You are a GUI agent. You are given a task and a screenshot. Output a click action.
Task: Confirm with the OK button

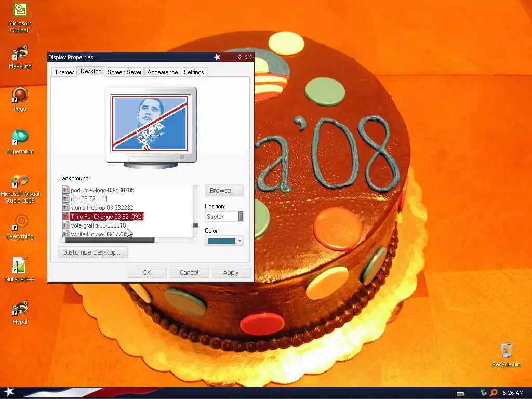tap(147, 272)
